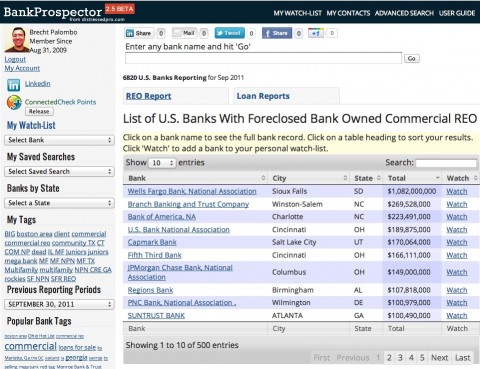Click the loans for sale popular tag

pyautogui.click(x=77, y=347)
